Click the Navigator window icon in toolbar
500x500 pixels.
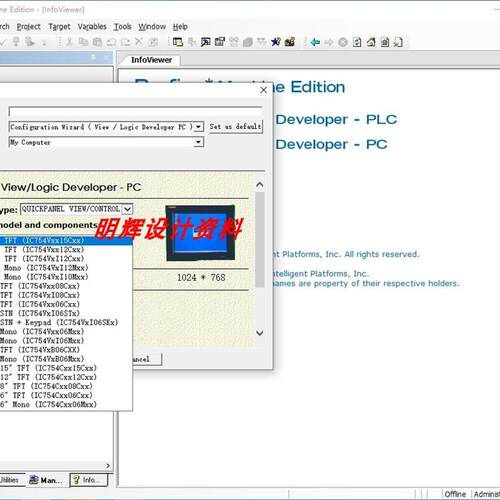point(178,42)
